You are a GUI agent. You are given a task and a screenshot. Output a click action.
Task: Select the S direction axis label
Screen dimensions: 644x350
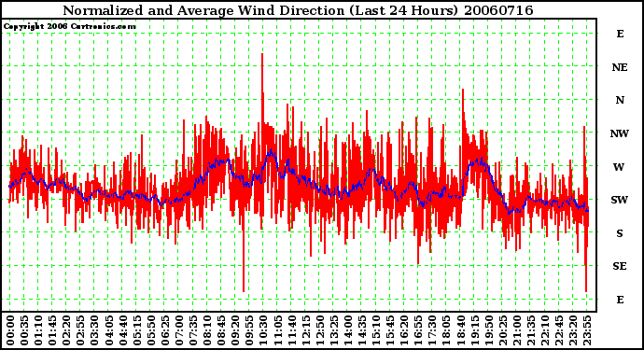click(x=620, y=233)
